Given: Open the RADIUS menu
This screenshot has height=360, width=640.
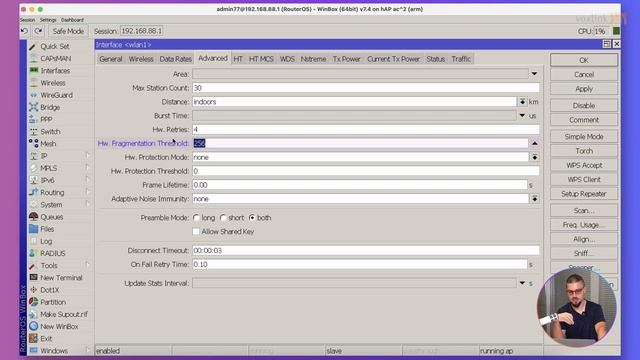Looking at the screenshot, I should coord(52,253).
